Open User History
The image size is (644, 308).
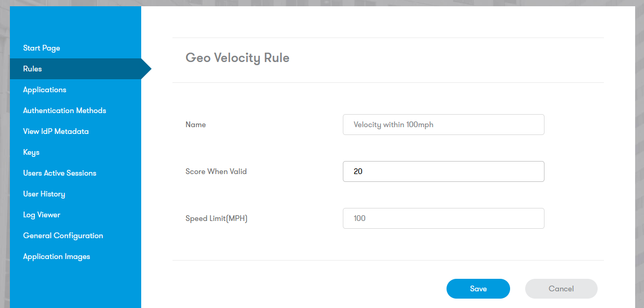tap(44, 193)
